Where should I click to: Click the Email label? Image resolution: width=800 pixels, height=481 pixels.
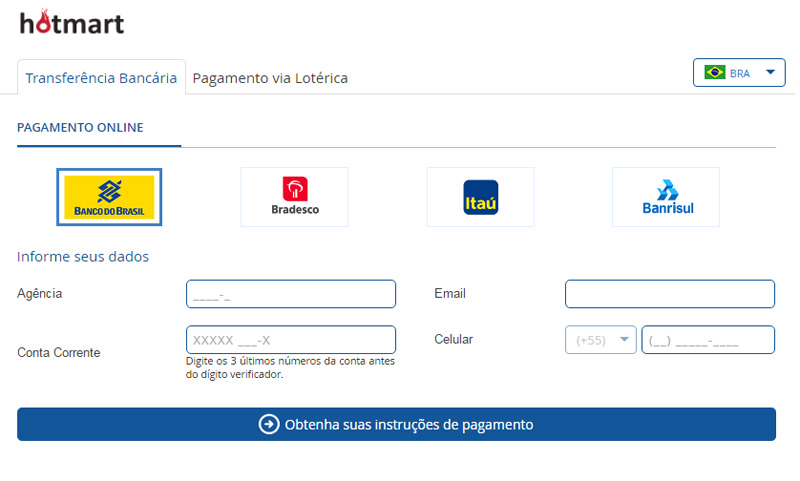[x=450, y=293]
